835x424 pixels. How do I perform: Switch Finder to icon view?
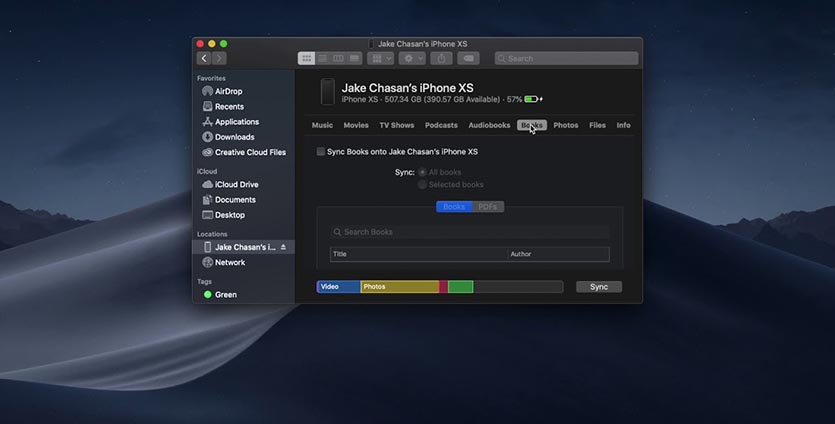coord(306,58)
